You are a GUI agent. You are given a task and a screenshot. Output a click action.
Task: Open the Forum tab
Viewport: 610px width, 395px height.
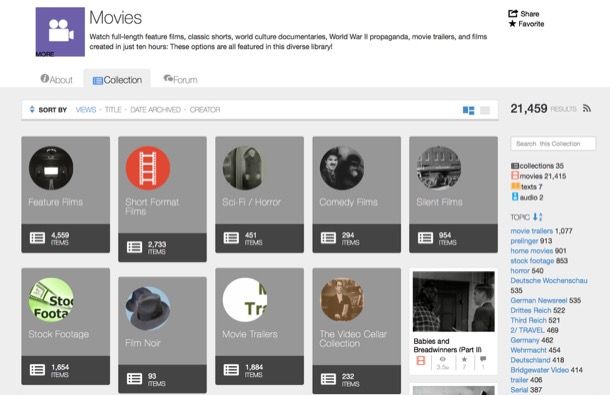(181, 79)
